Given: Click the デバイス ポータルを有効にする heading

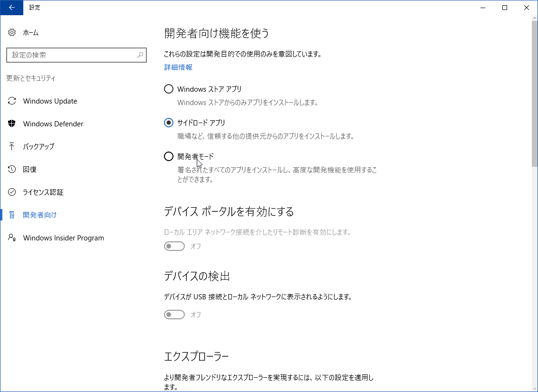Looking at the screenshot, I should click(229, 211).
